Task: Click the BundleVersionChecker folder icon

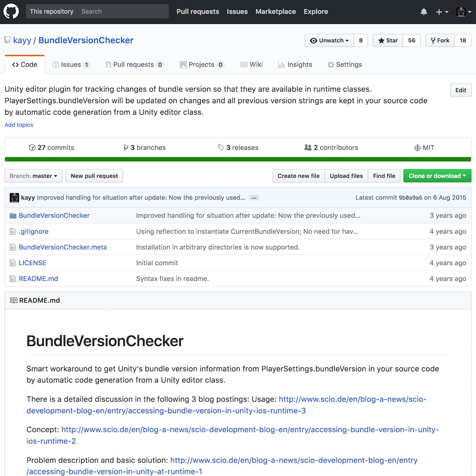Action: click(x=13, y=215)
